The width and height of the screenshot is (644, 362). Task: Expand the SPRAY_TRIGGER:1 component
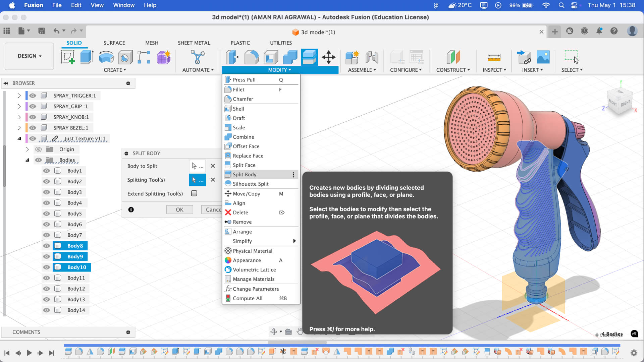[19, 96]
